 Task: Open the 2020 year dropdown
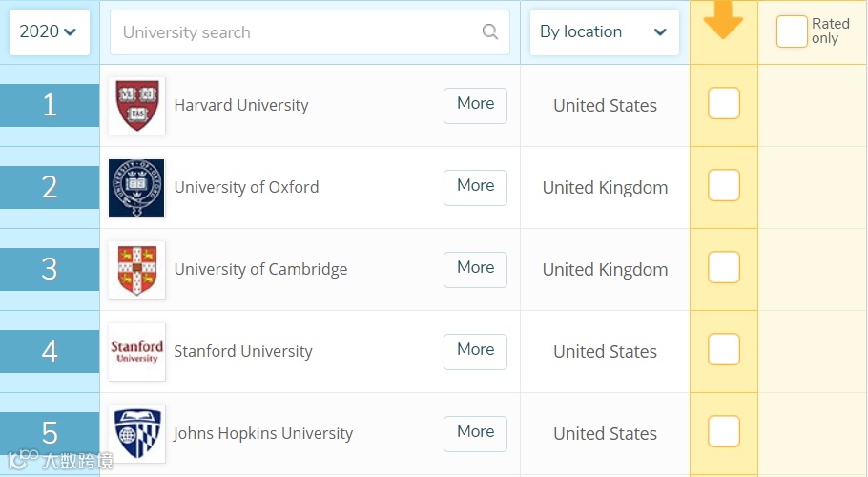tap(49, 32)
